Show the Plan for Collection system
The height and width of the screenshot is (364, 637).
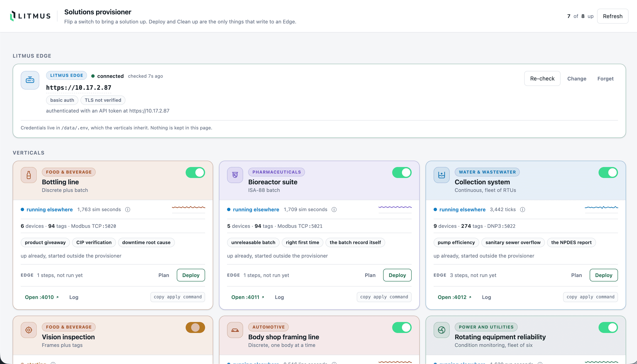[577, 275]
